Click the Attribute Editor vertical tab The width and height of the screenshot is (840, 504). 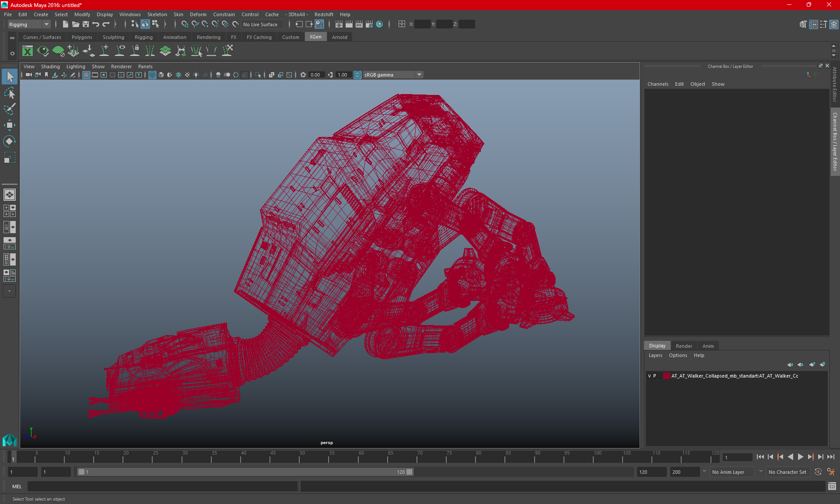coord(835,84)
